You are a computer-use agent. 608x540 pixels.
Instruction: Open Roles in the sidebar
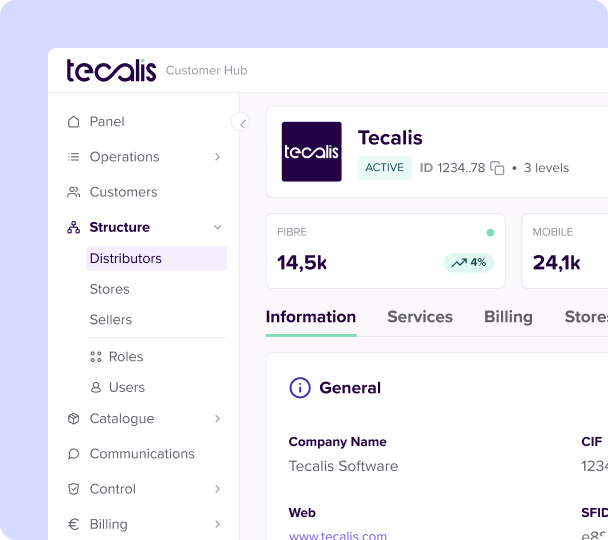tap(126, 357)
